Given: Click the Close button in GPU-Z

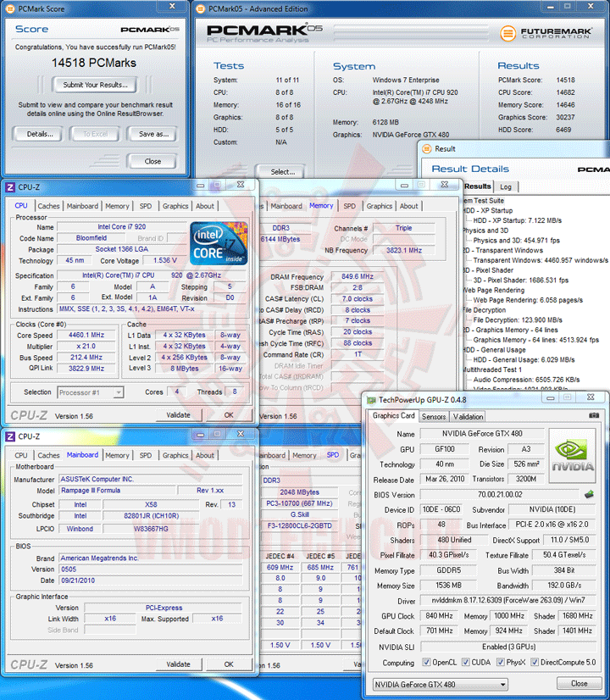Looking at the screenshot, I should pyautogui.click(x=579, y=684).
